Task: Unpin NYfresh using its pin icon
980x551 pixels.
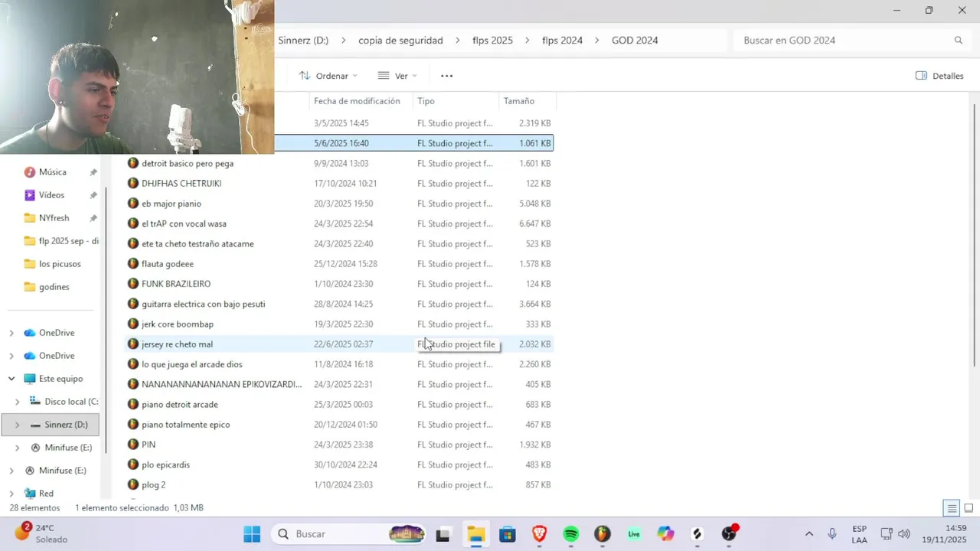Action: coord(93,218)
